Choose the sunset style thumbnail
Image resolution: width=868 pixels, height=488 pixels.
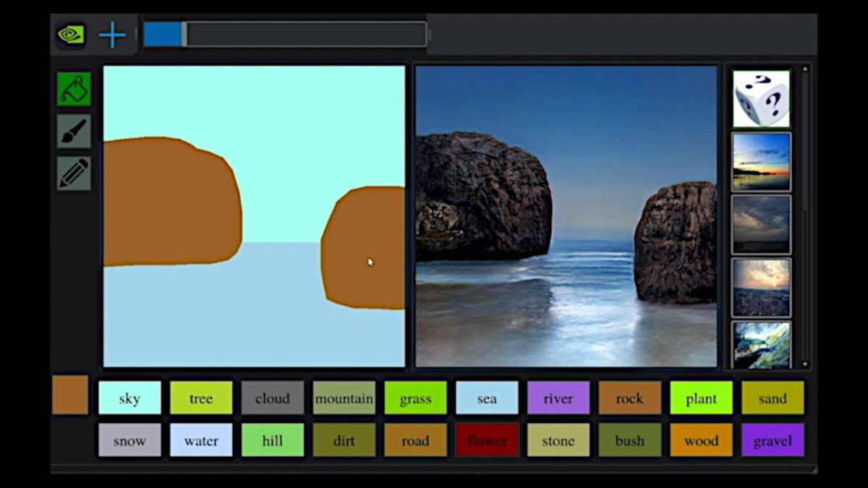(761, 162)
